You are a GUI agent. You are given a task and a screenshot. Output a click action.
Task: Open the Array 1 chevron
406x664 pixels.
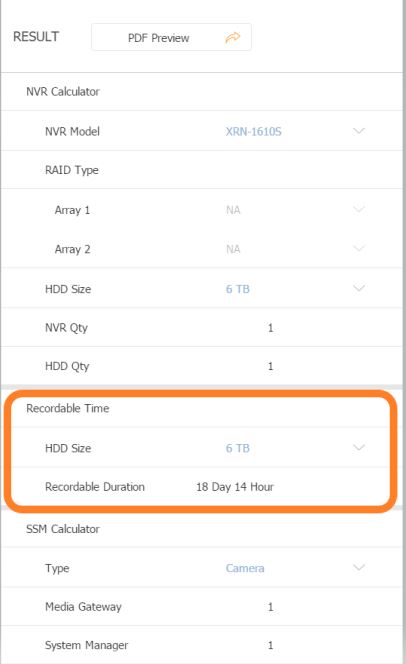click(359, 209)
